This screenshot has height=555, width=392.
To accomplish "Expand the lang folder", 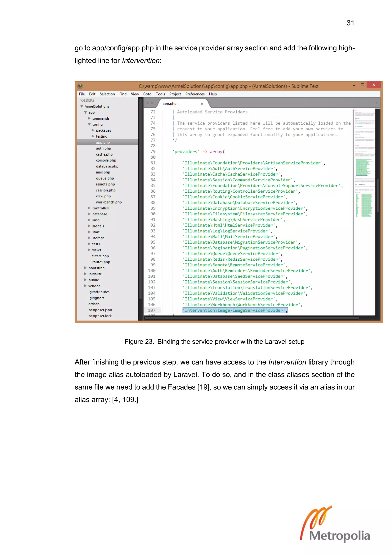I will pos(89,220).
